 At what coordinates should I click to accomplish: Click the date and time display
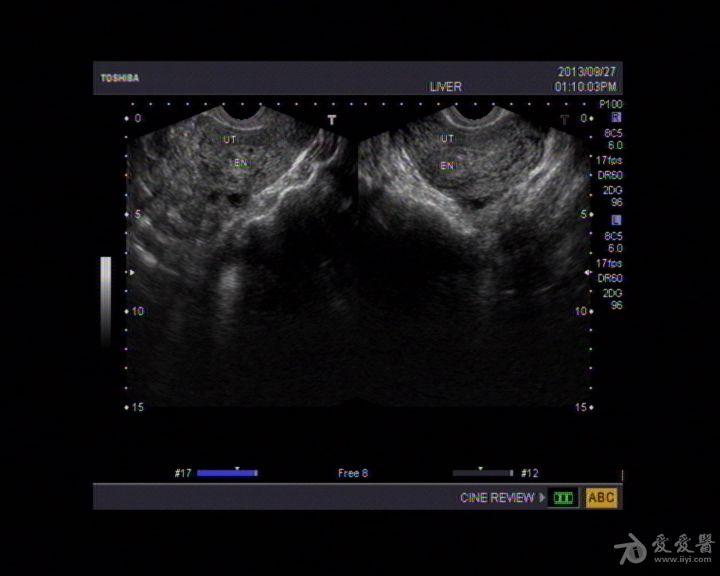[586, 79]
